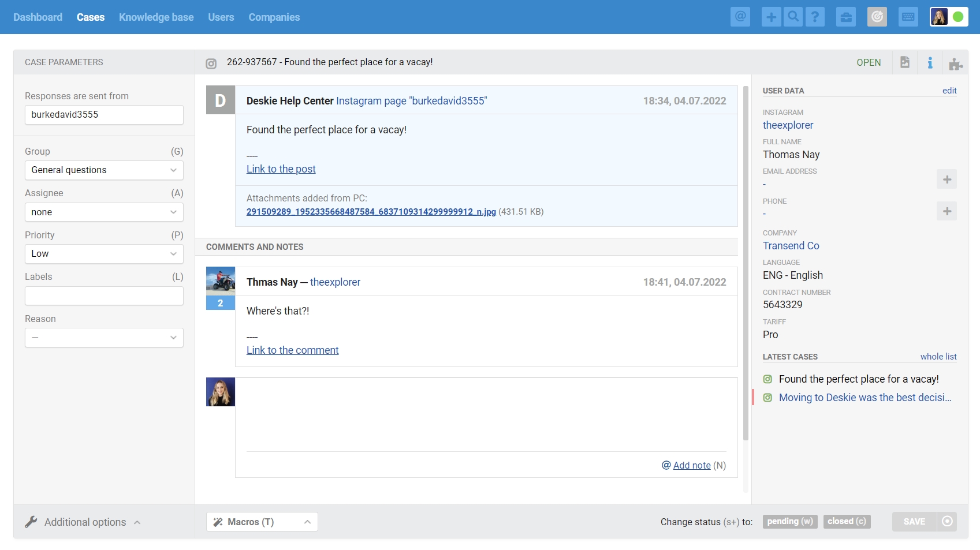
Task: Open the Reason dropdown
Action: [x=104, y=338]
